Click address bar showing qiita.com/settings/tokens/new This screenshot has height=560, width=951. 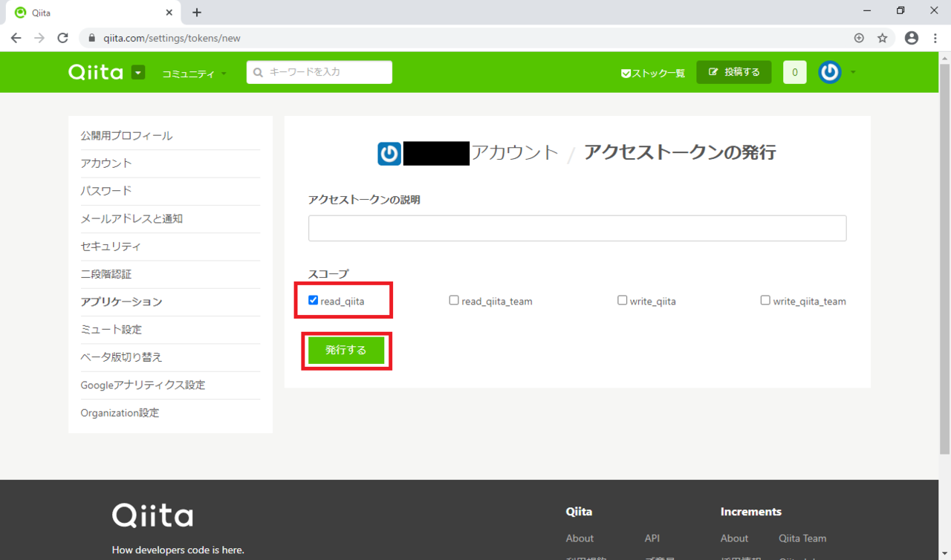click(x=171, y=38)
